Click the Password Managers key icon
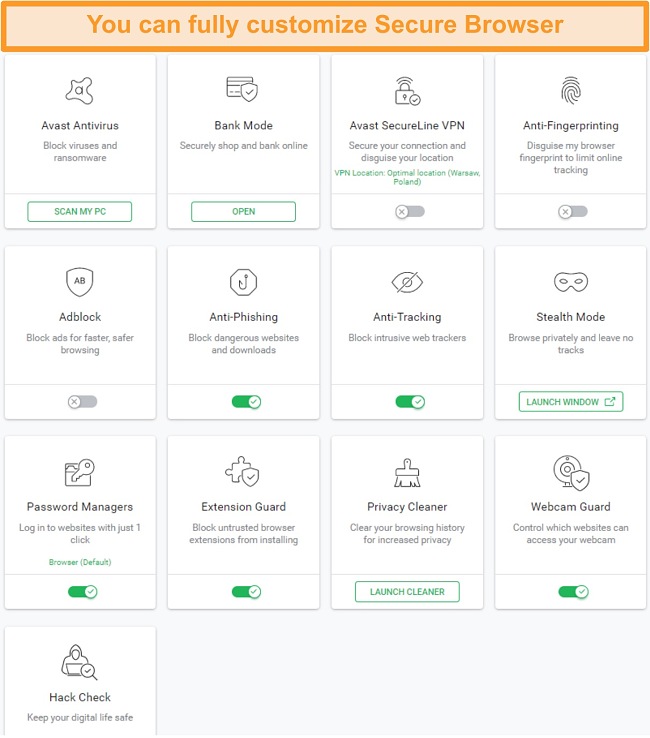The image size is (650, 738). 80,472
